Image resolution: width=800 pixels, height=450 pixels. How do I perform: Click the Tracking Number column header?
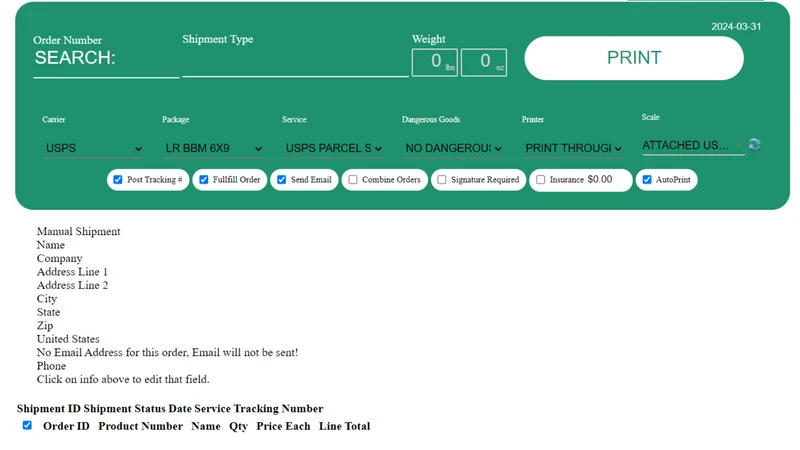pos(278,409)
